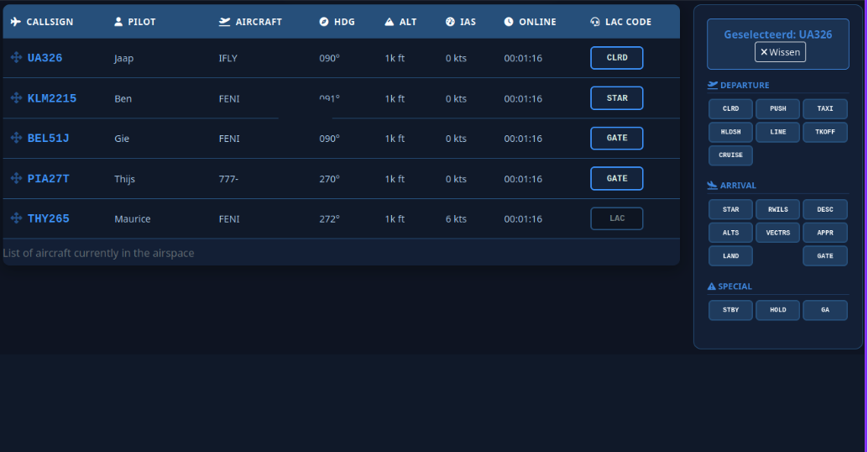Assign GATE code in Arrival panel
868x452 pixels.
click(825, 256)
